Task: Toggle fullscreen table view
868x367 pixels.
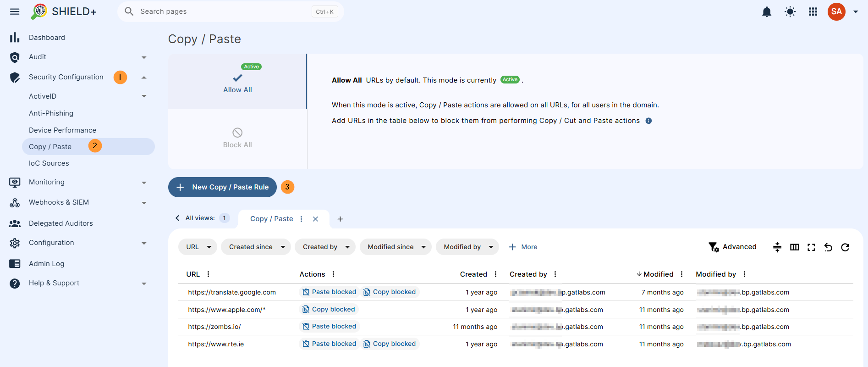Action: pyautogui.click(x=811, y=247)
